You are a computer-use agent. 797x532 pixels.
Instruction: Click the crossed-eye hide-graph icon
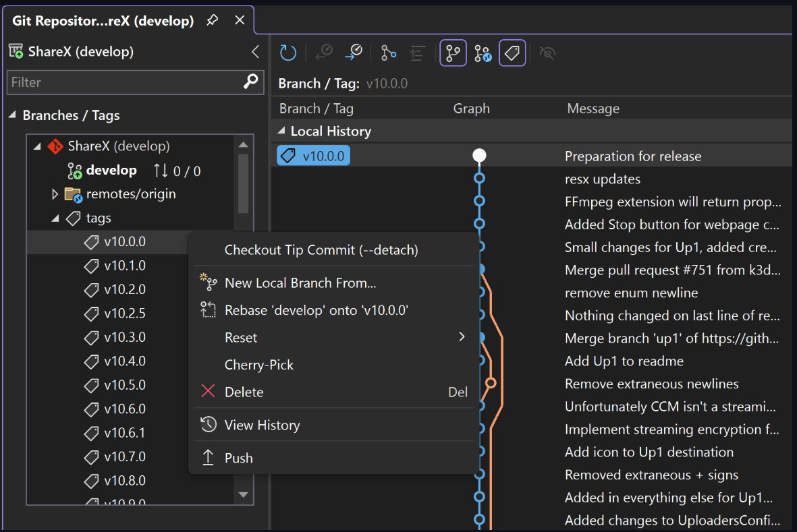coord(547,53)
